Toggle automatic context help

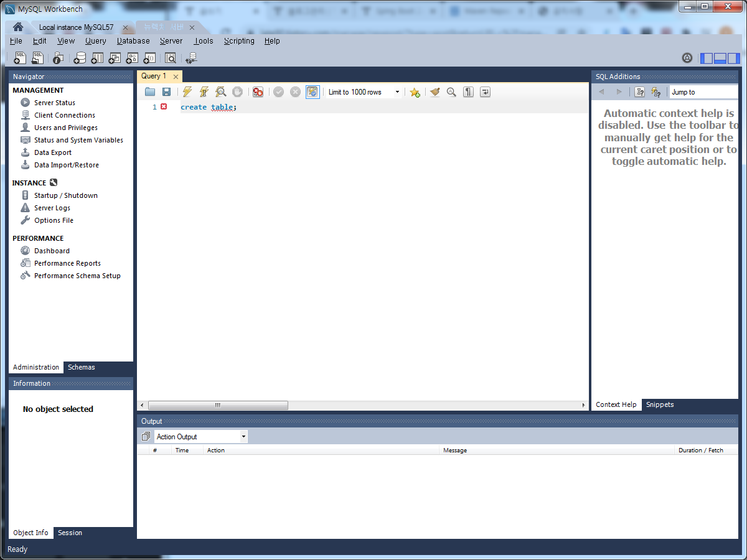[x=656, y=92]
